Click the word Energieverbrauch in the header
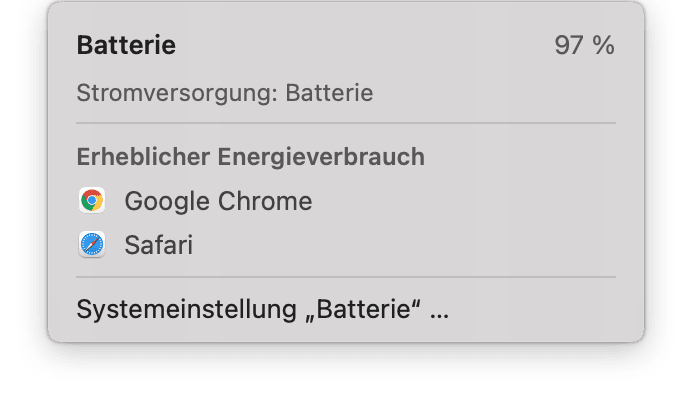This screenshot has width=692, height=398. coord(321,157)
